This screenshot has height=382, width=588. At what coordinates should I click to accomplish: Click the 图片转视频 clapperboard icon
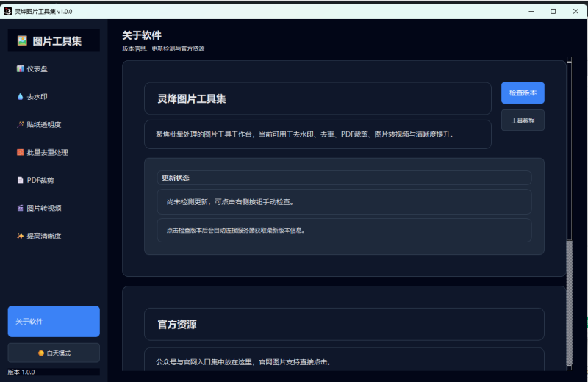point(20,208)
